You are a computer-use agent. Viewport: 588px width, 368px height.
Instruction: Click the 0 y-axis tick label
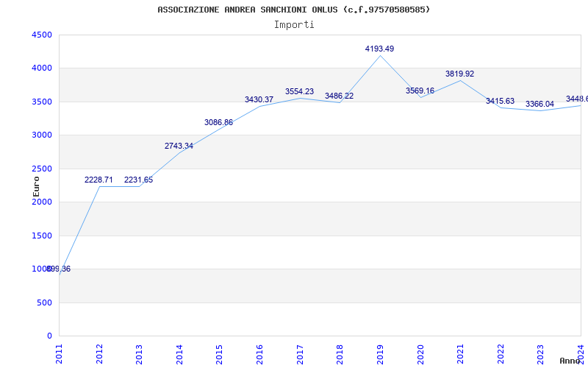tap(49, 336)
